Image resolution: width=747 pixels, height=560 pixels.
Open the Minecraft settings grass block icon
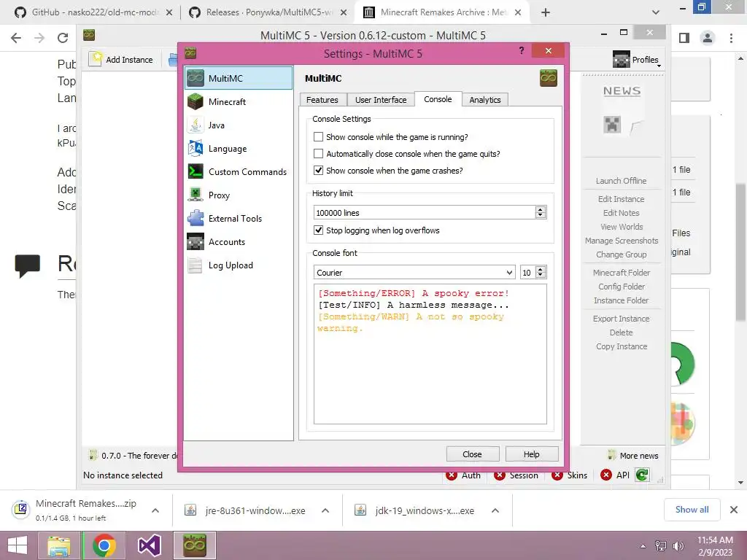[196, 101]
